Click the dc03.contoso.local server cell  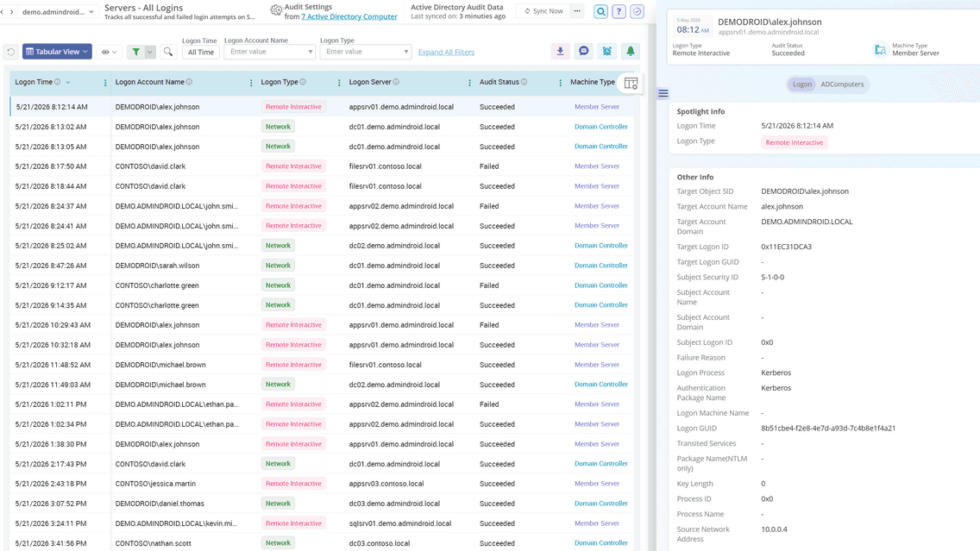tap(380, 543)
